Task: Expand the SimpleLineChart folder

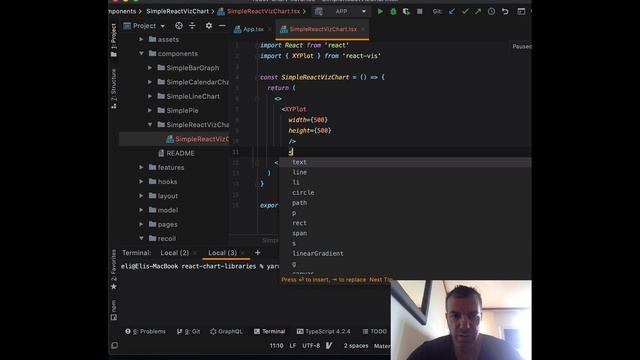Action: coord(150,96)
